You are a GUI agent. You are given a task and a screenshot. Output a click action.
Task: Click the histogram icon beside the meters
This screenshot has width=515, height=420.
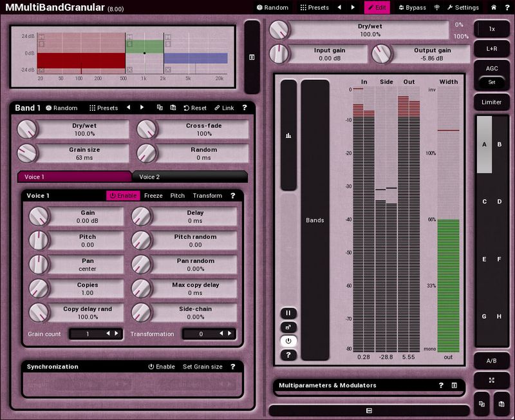288,135
